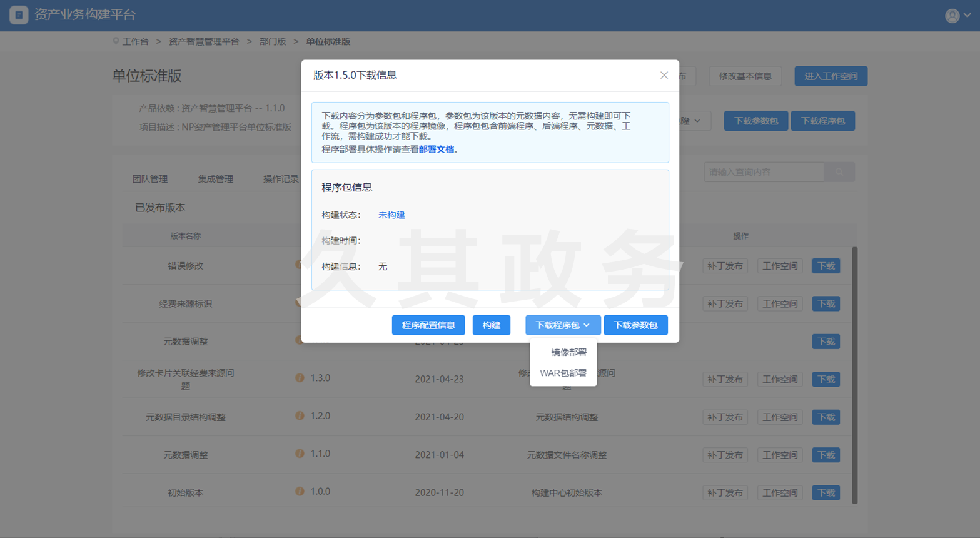
Task: Open 程序配置信息
Action: [x=428, y=325]
